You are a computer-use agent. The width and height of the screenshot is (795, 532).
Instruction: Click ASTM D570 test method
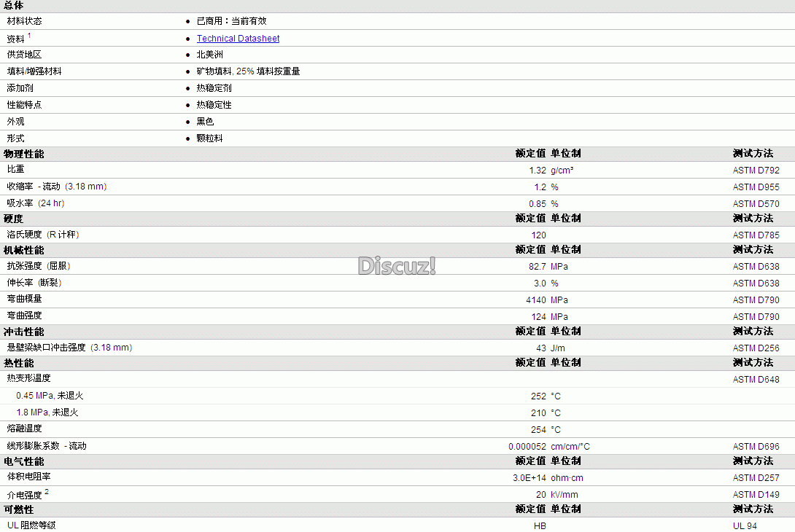pyautogui.click(x=756, y=204)
